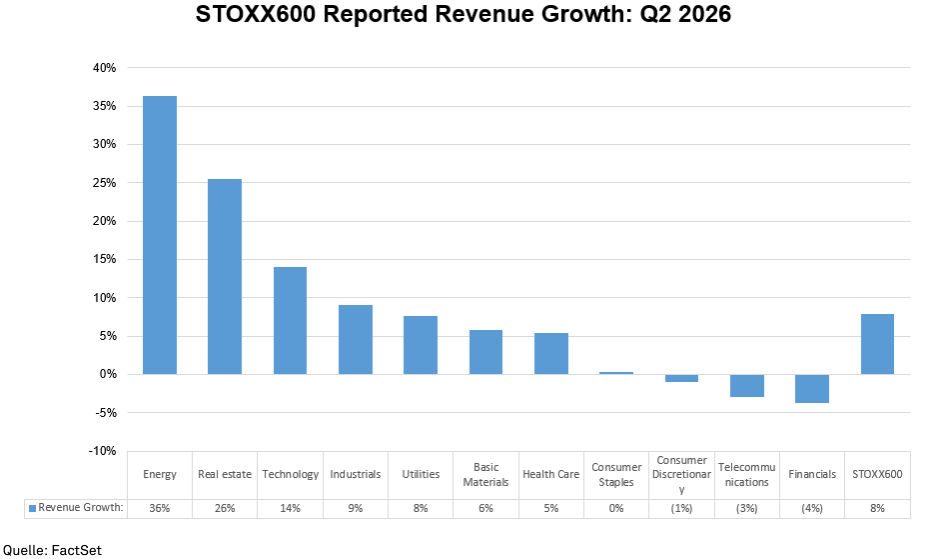
Task: Click the 36% value under Energy
Action: click(x=160, y=508)
